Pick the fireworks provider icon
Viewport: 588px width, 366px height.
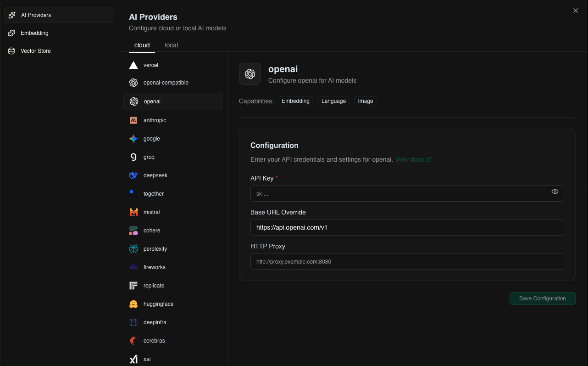click(133, 267)
